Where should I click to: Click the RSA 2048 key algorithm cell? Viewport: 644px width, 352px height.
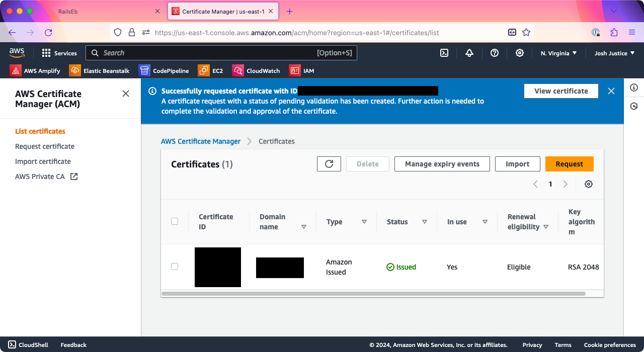tap(584, 267)
